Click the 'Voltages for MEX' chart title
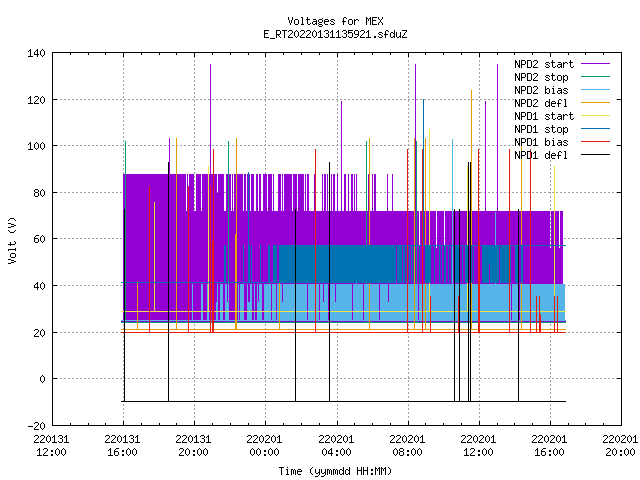Viewport: 640px width, 480px height. pos(335,21)
